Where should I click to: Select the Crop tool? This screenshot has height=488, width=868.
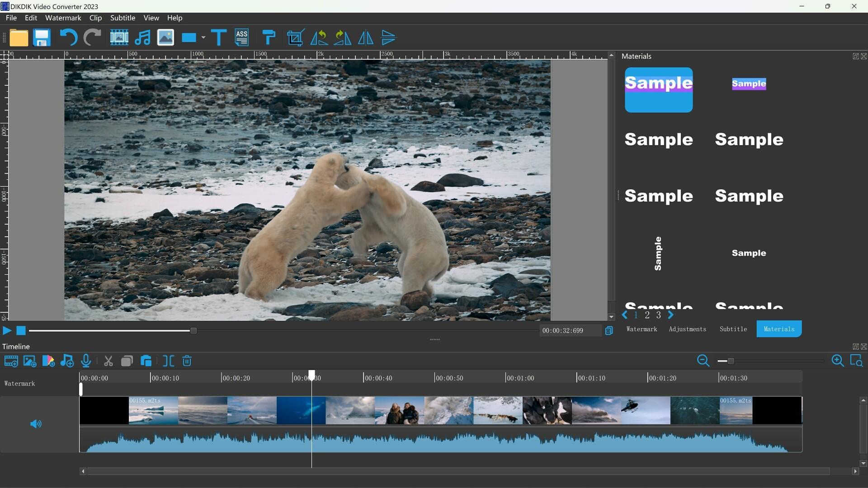(x=294, y=38)
